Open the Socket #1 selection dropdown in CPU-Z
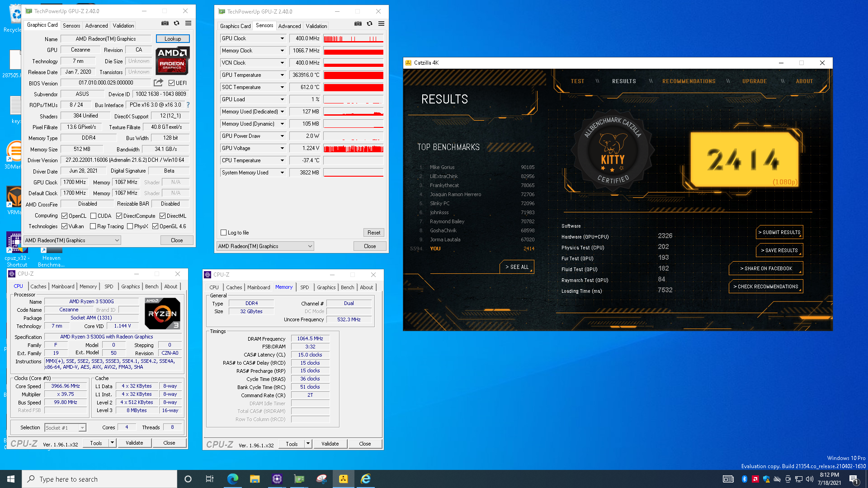Screen dimensions: 868x488 pyautogui.click(x=82, y=428)
